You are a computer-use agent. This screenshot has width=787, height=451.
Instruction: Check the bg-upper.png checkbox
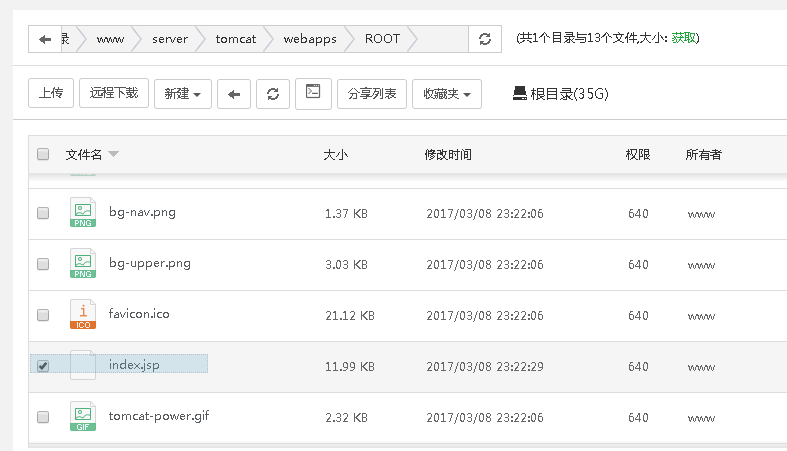43,264
